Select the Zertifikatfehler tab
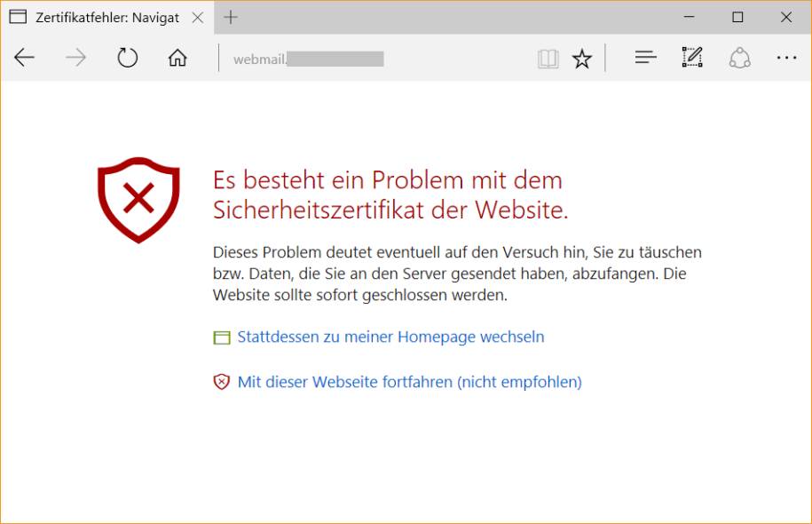The width and height of the screenshot is (812, 524). pyautogui.click(x=107, y=18)
